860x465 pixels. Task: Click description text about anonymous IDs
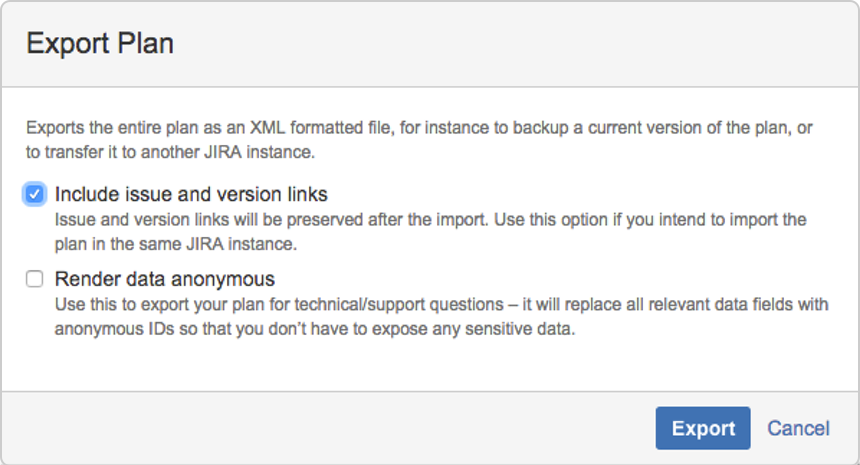click(x=442, y=317)
